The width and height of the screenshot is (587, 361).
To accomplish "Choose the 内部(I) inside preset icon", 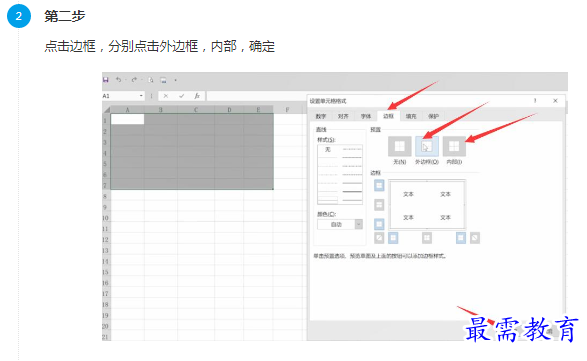I will point(454,146).
